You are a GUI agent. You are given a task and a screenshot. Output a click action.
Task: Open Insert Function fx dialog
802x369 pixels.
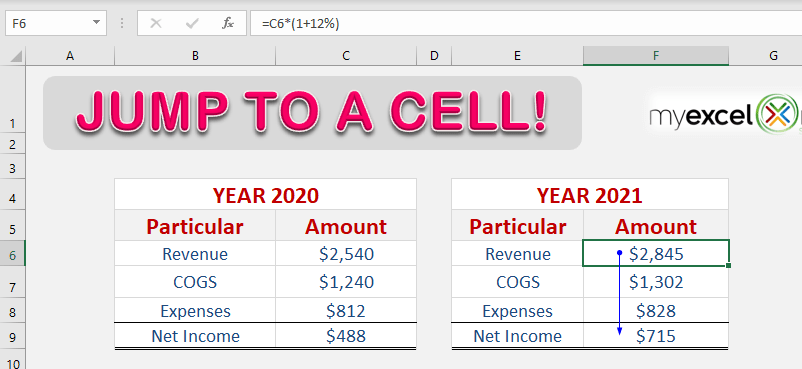coord(228,24)
